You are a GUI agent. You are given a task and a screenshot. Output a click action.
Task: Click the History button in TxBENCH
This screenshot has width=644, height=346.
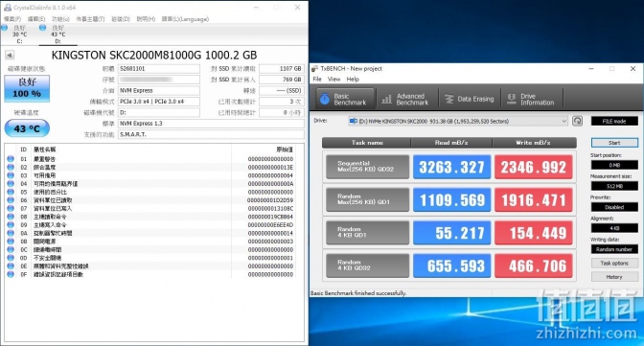click(x=614, y=277)
